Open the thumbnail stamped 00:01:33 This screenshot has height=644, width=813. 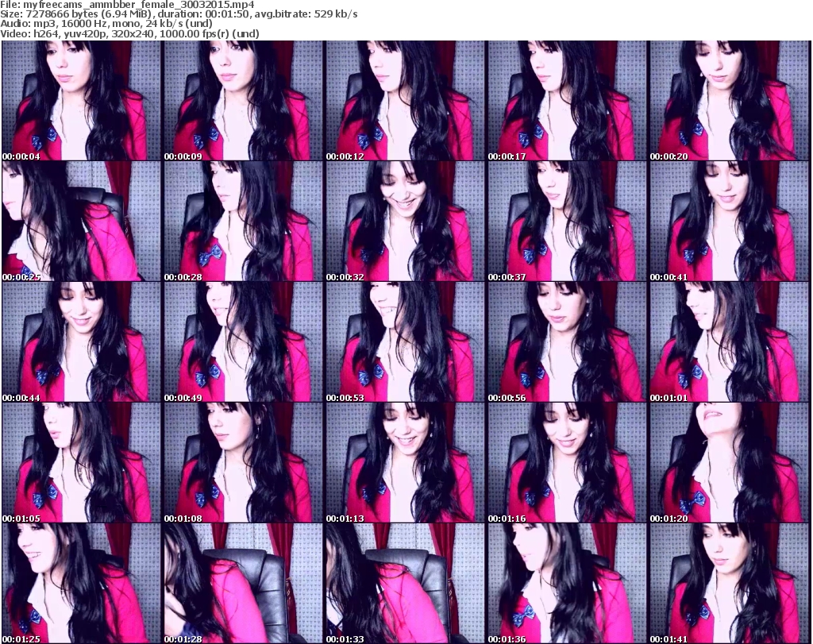point(405,584)
